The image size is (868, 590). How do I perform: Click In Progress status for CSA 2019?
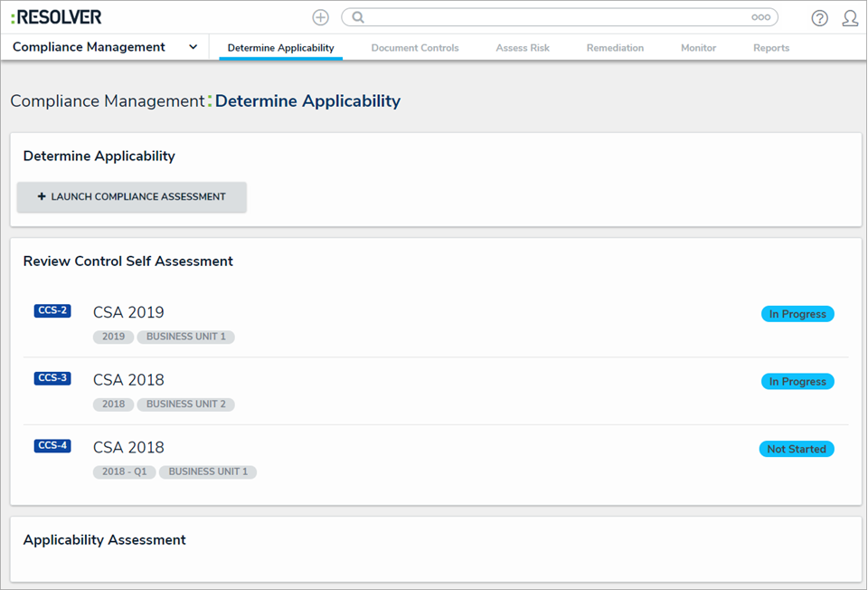tap(797, 314)
